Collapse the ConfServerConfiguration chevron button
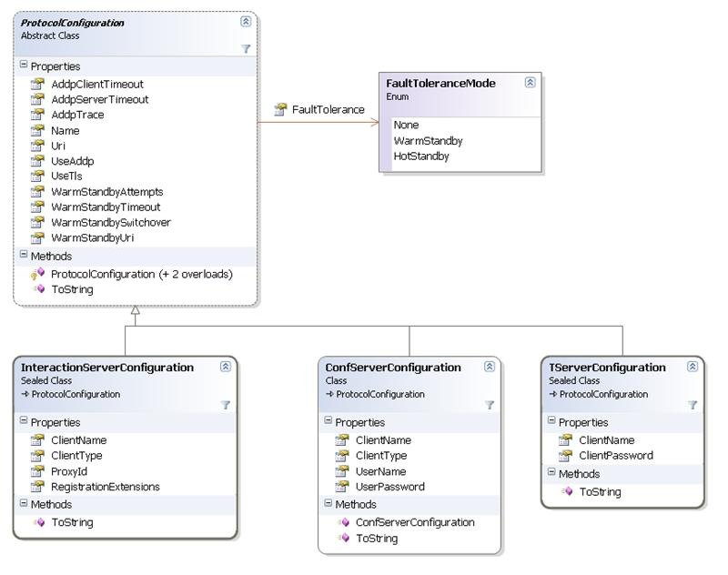This screenshot has height=575, width=728. click(490, 367)
